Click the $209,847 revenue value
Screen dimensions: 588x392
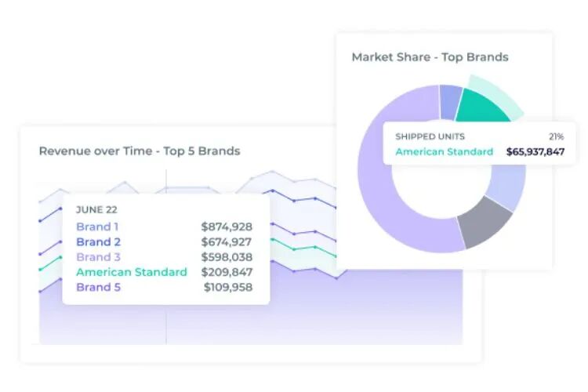point(227,272)
